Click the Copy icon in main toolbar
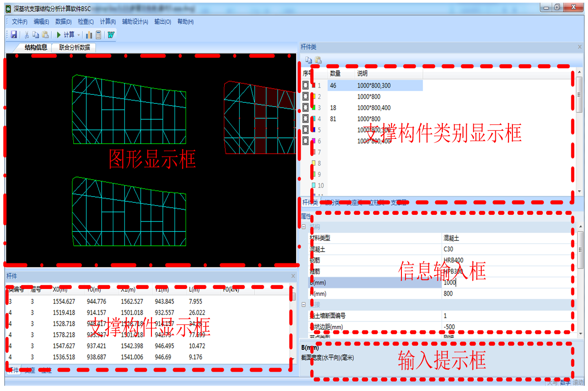 point(36,35)
